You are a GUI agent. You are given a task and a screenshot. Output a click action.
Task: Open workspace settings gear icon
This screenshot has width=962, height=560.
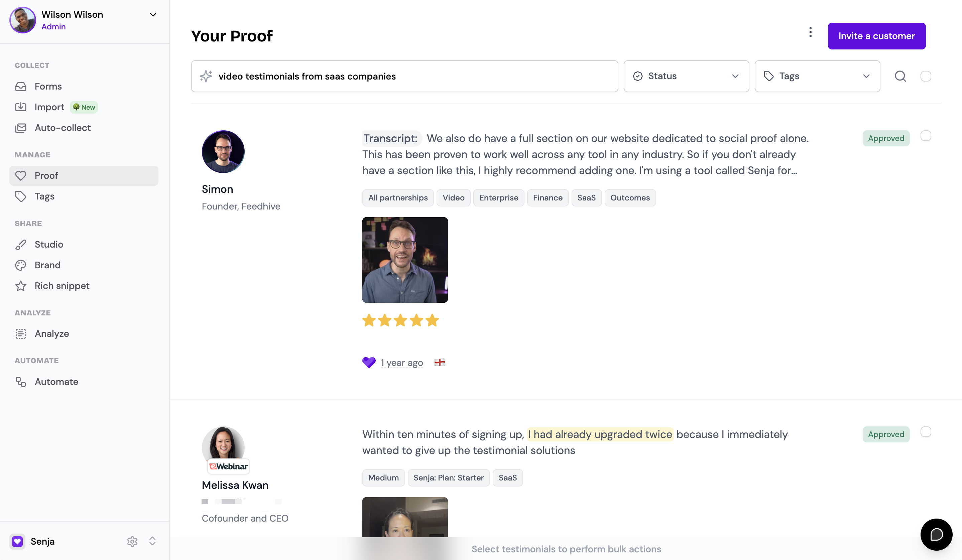coord(132,541)
